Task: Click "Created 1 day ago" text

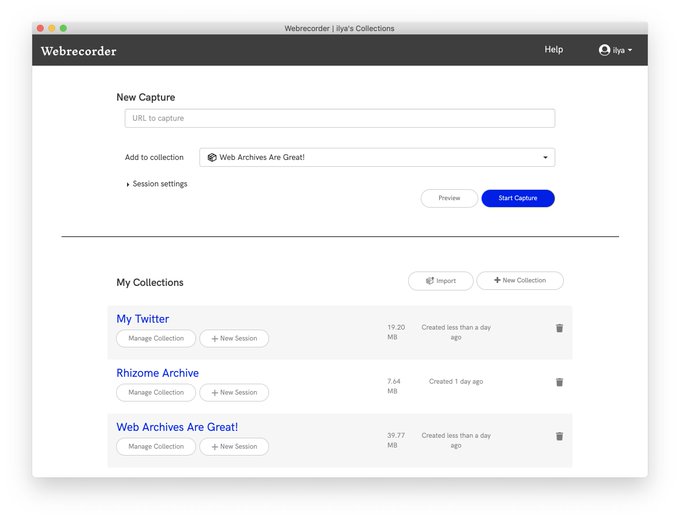Action: pos(456,382)
